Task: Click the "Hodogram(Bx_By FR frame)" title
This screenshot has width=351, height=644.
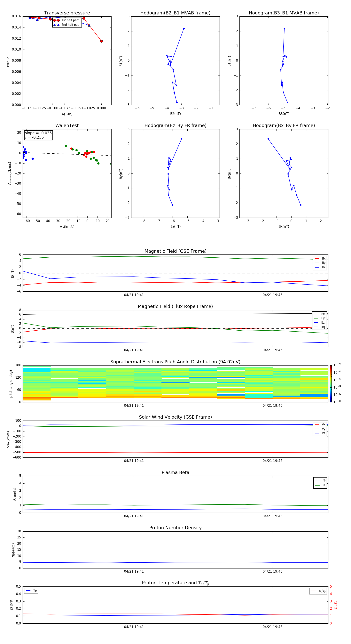Action: (x=284, y=125)
